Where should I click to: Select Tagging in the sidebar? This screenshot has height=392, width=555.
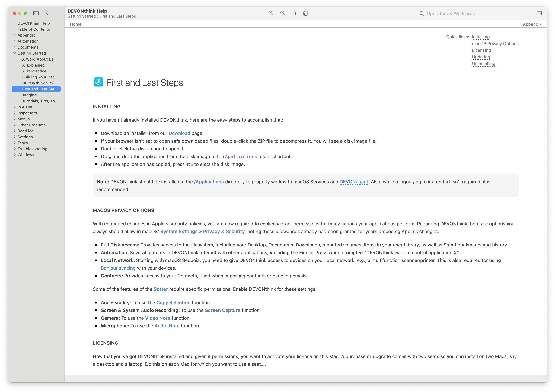pos(30,95)
